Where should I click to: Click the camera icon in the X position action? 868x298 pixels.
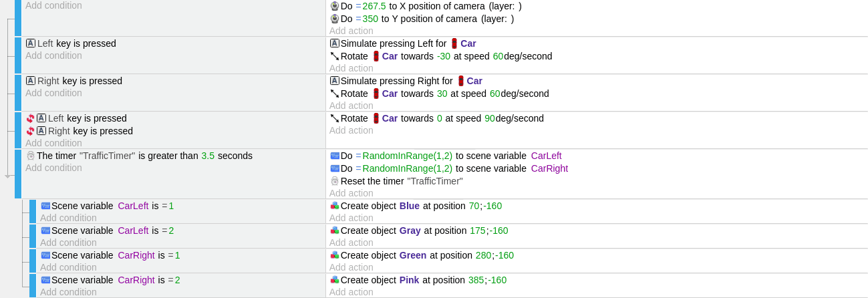point(335,6)
